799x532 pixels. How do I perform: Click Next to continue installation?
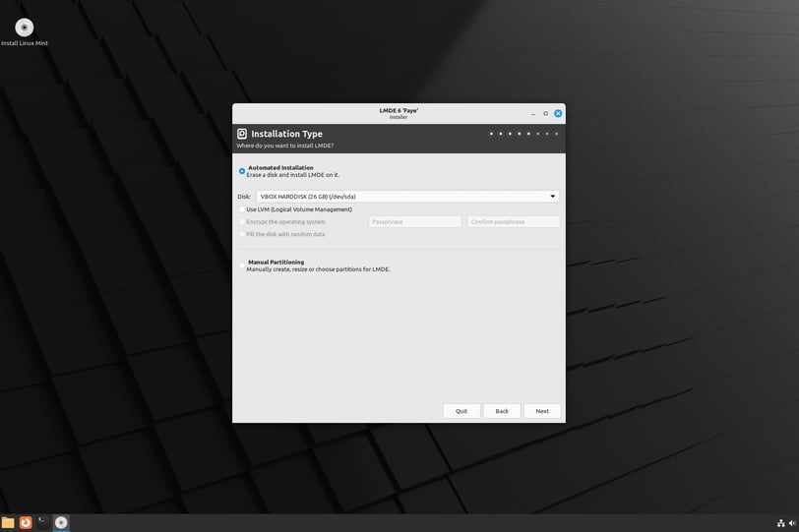coord(542,411)
